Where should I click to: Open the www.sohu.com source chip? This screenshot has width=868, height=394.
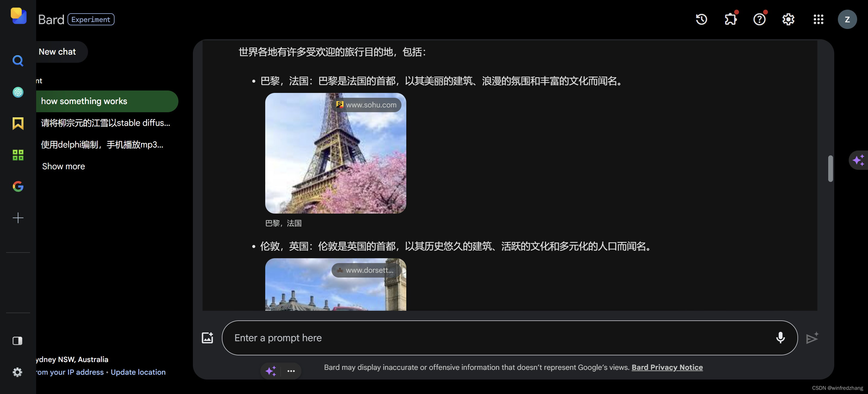[366, 105]
